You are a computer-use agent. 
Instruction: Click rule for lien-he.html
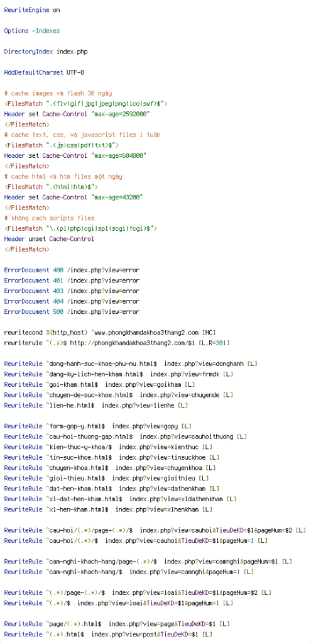click(x=96, y=406)
